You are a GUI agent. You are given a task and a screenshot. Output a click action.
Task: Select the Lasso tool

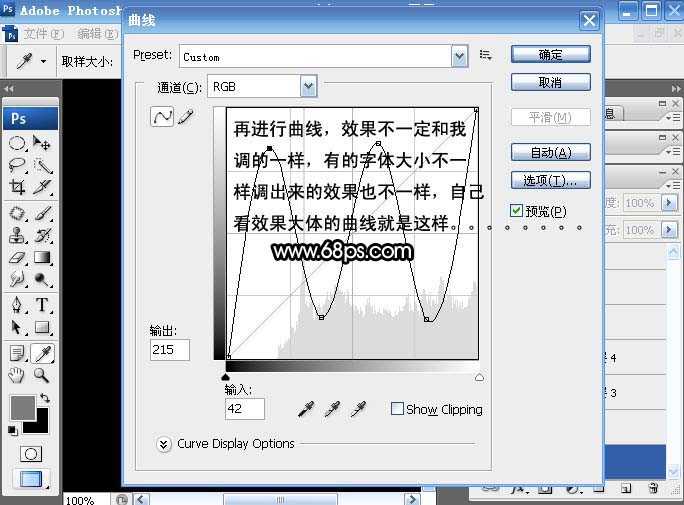pos(17,165)
